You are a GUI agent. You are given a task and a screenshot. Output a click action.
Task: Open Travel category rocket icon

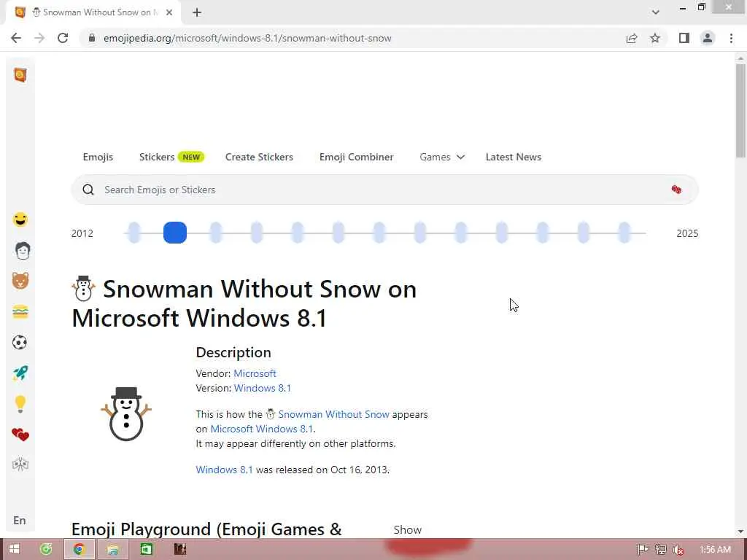coord(20,373)
